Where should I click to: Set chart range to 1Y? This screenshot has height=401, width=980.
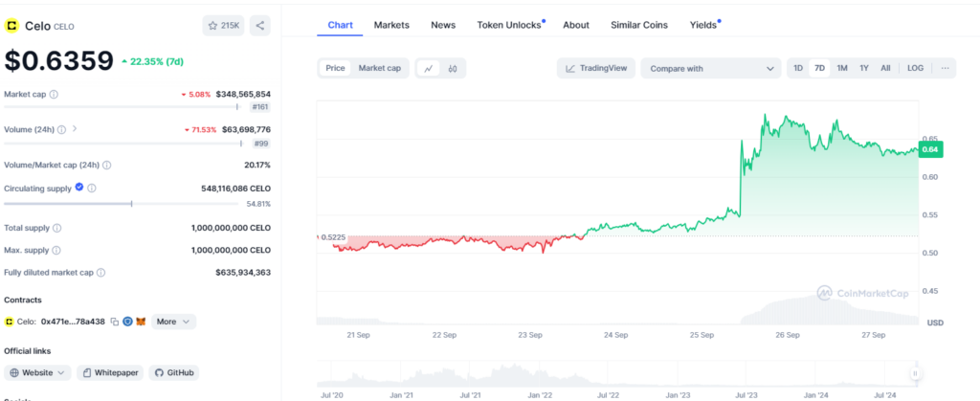click(x=864, y=68)
